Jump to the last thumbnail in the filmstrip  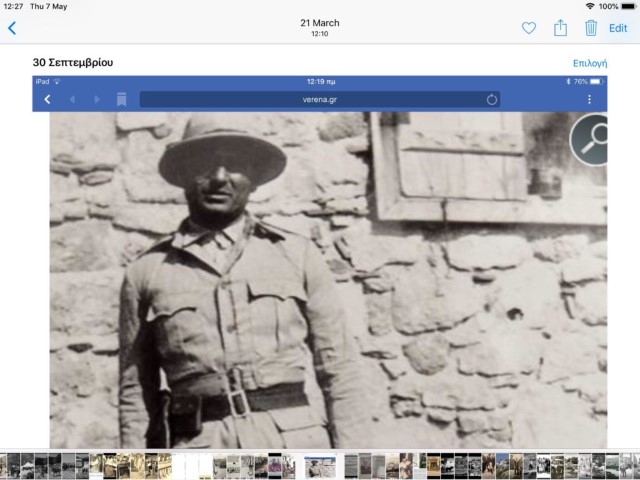[633, 465]
